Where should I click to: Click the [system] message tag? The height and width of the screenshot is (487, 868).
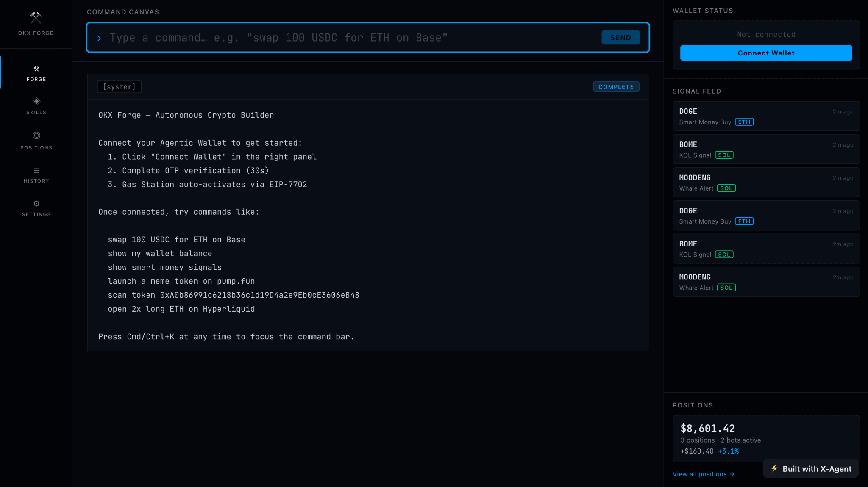119,87
